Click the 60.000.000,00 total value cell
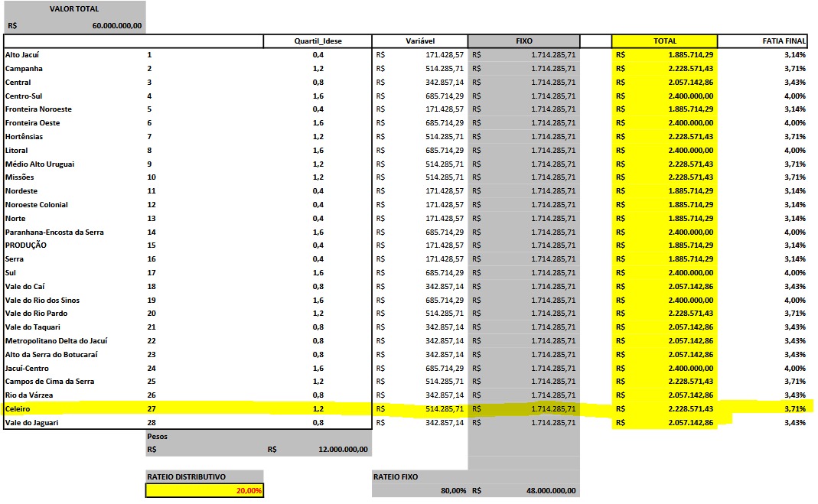Image resolution: width=818 pixels, height=504 pixels. 117,25
